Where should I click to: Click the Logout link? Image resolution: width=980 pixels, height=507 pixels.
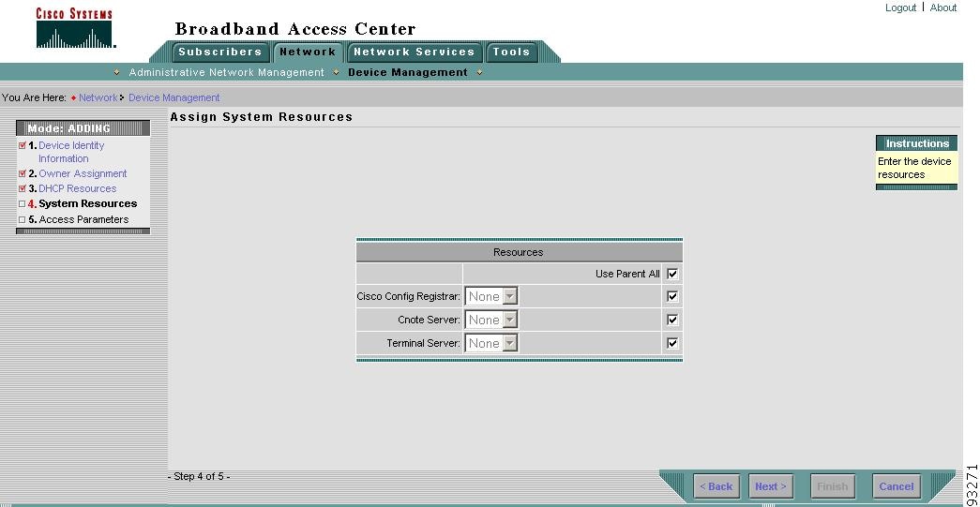coord(900,7)
